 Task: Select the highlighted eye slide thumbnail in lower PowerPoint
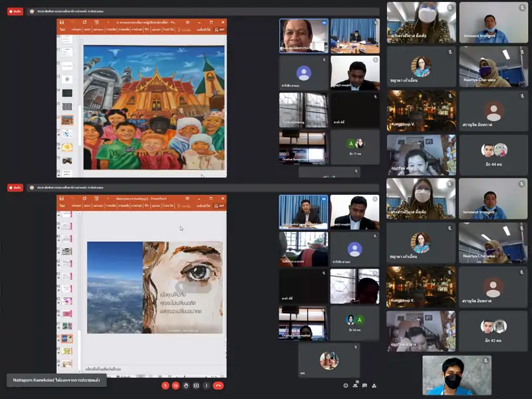click(67, 338)
